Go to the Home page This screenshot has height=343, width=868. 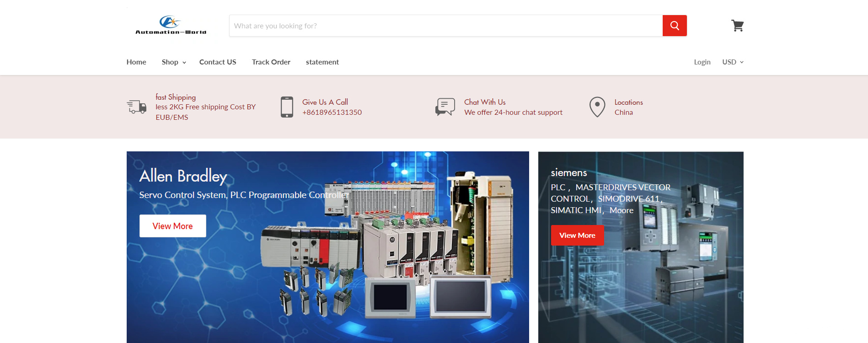point(136,62)
